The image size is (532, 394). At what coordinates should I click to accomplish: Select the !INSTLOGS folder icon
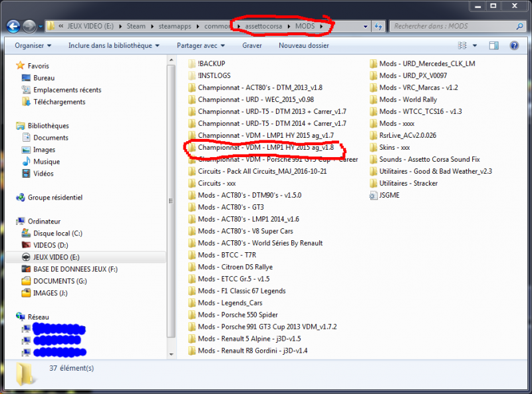click(192, 75)
